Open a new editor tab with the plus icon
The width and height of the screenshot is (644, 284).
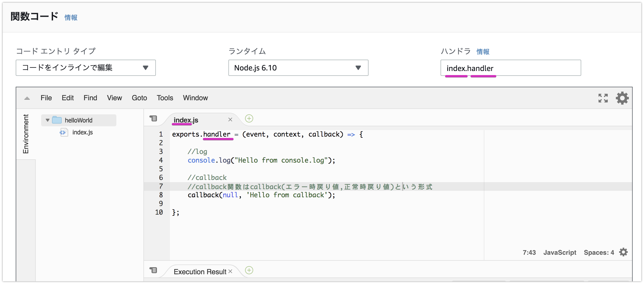tap(249, 119)
